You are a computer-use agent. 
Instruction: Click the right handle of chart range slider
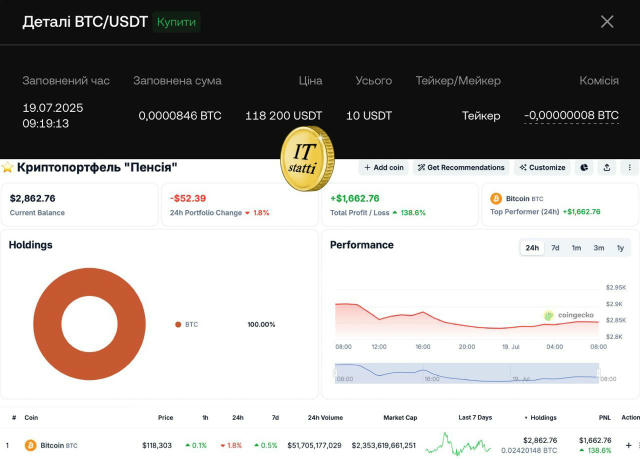[599, 373]
